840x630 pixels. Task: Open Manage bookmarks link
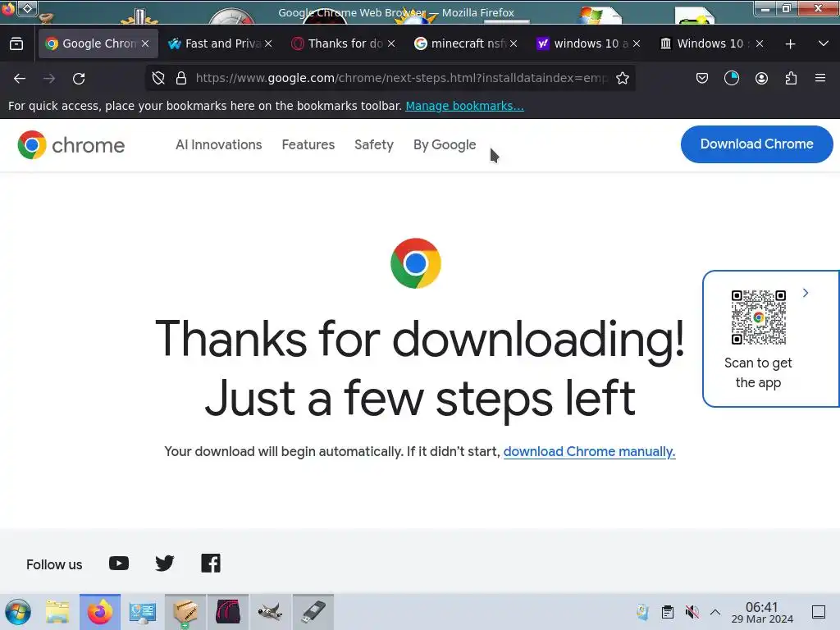(x=464, y=106)
